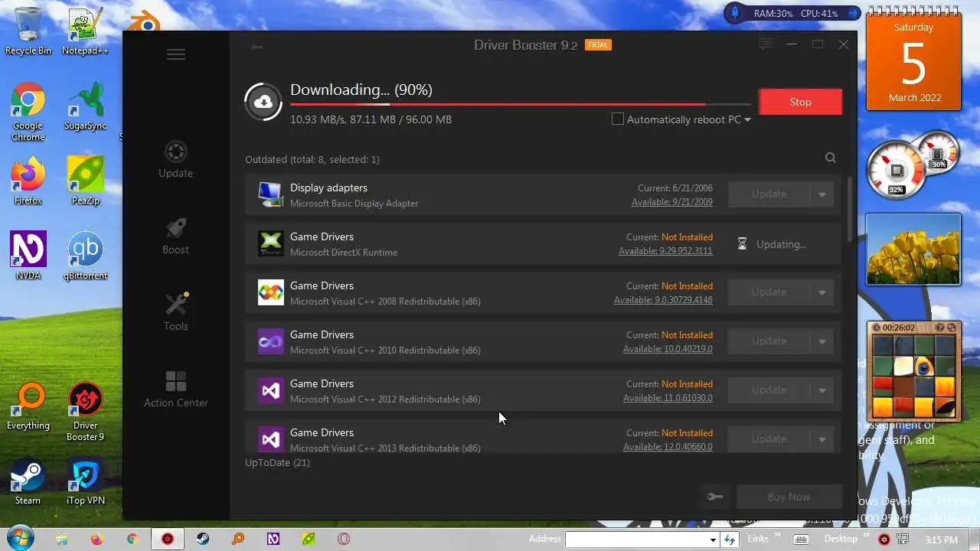Image resolution: width=980 pixels, height=551 pixels.
Task: Open the Update section in the sidebar
Action: tap(175, 160)
